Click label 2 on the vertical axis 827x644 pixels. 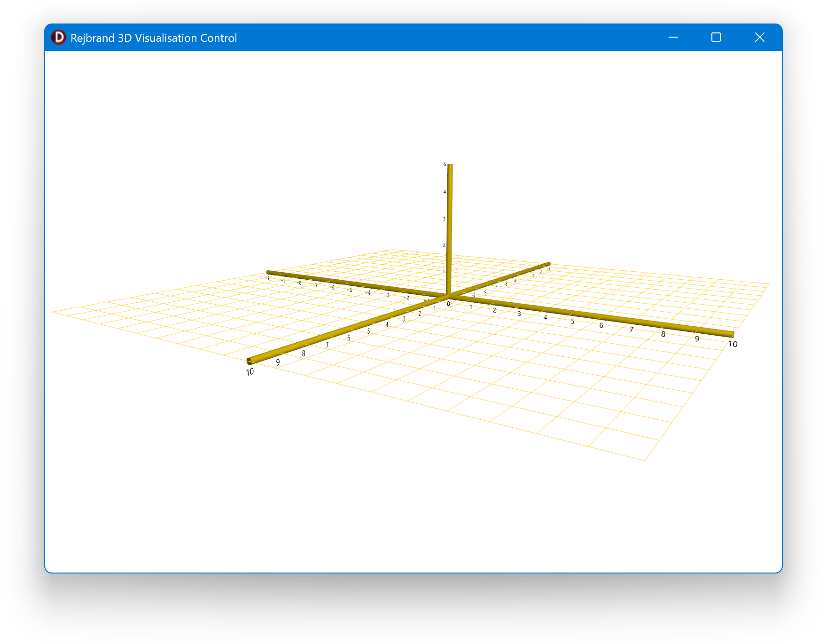(444, 245)
